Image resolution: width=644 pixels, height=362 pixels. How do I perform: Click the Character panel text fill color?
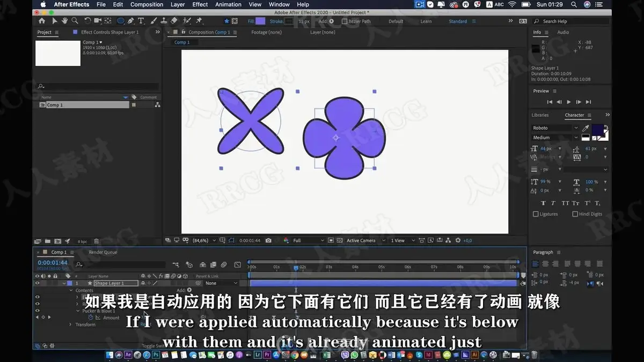[597, 130]
